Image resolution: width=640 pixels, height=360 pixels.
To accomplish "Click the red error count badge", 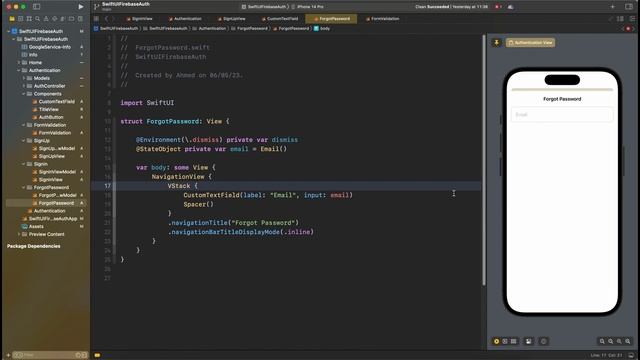I will [x=498, y=7].
